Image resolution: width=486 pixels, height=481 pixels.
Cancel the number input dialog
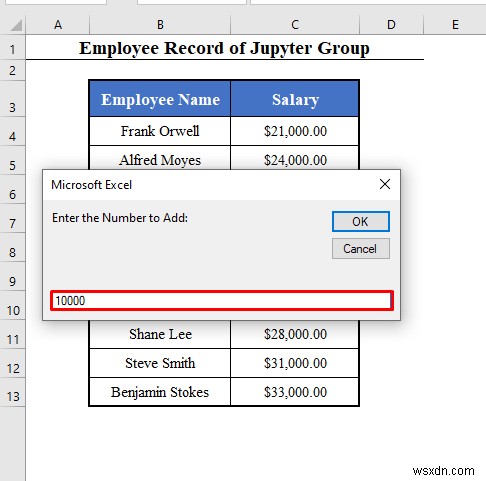361,249
